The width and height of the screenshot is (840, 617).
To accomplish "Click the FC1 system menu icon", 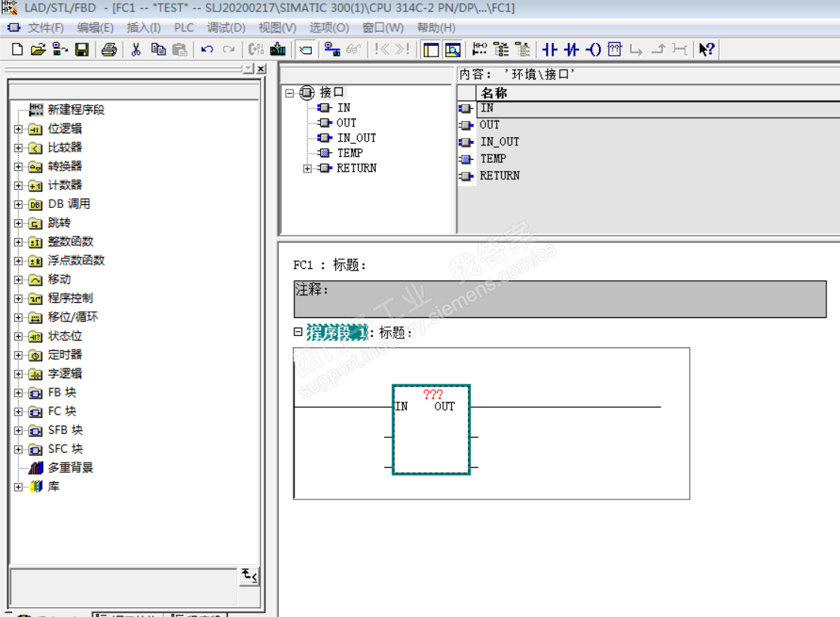I will pos(14,27).
